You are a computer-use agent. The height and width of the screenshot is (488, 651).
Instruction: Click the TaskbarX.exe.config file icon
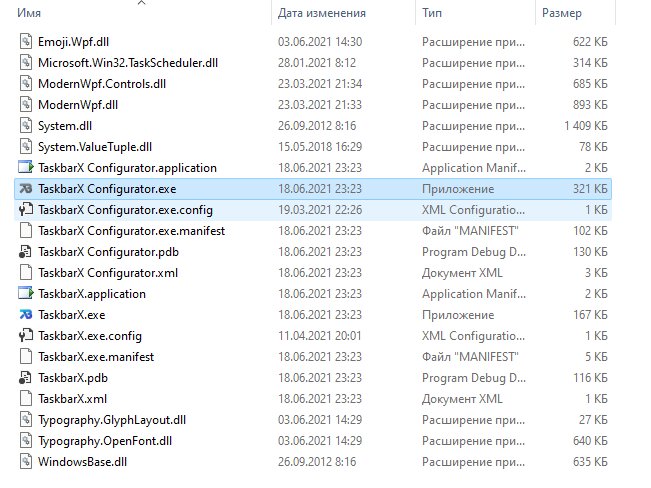[26, 336]
